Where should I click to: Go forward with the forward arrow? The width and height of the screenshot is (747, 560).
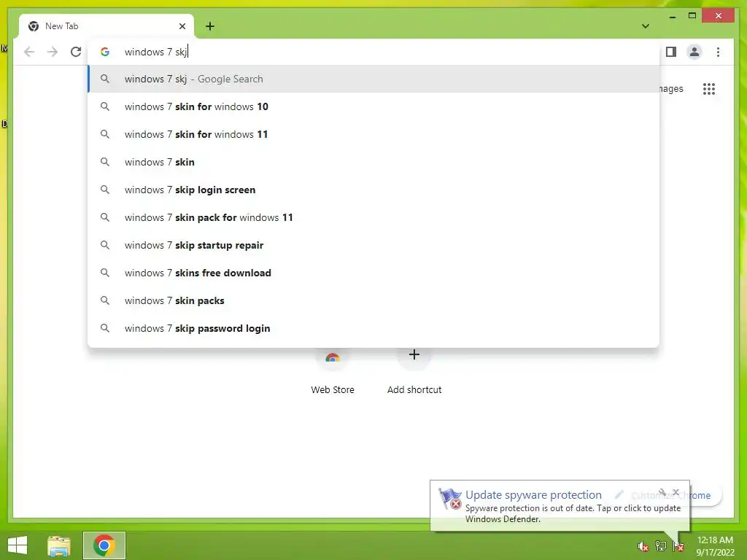click(53, 52)
